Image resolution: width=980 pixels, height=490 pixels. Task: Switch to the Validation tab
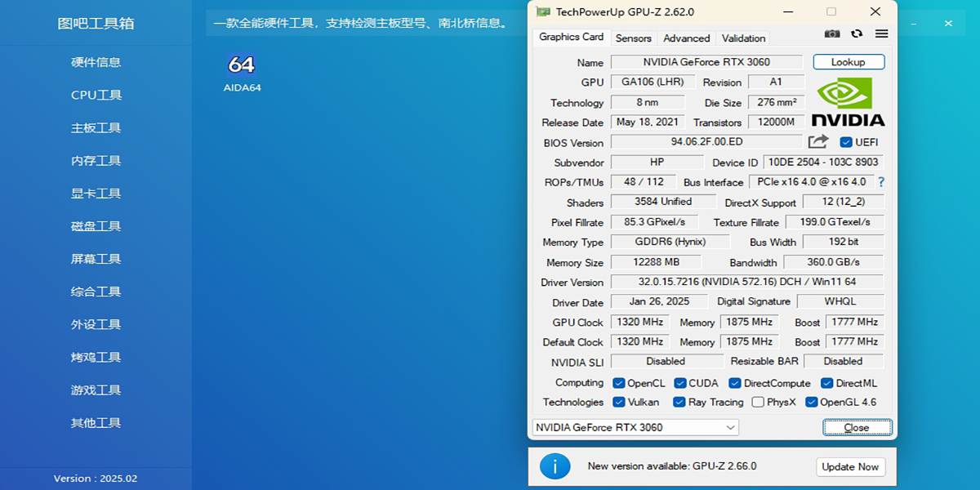(743, 38)
